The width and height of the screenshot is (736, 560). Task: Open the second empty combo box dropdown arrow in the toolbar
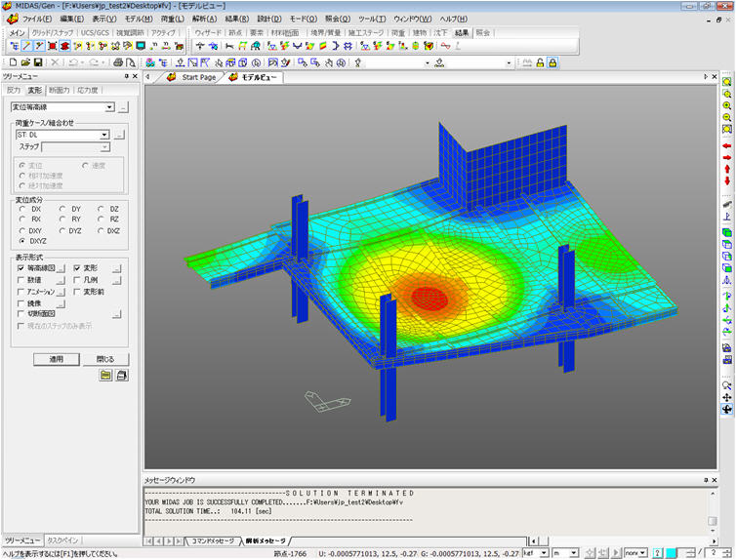[x=509, y=62]
